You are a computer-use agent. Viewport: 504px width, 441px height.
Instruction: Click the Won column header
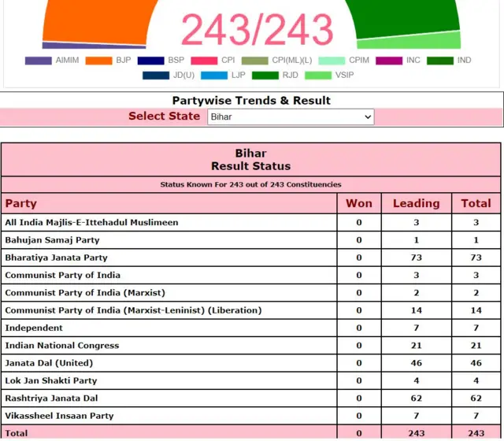tap(359, 203)
